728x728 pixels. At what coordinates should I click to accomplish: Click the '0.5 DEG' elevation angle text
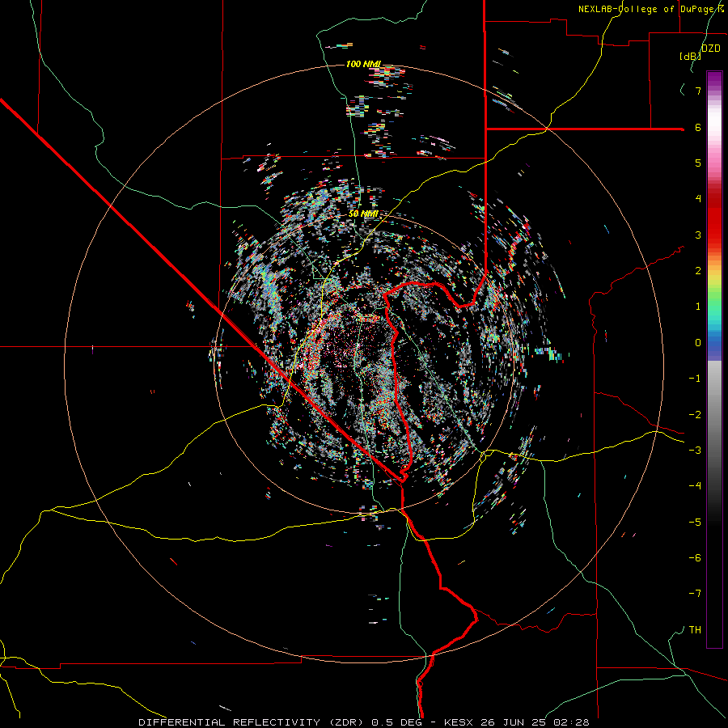pos(396,722)
